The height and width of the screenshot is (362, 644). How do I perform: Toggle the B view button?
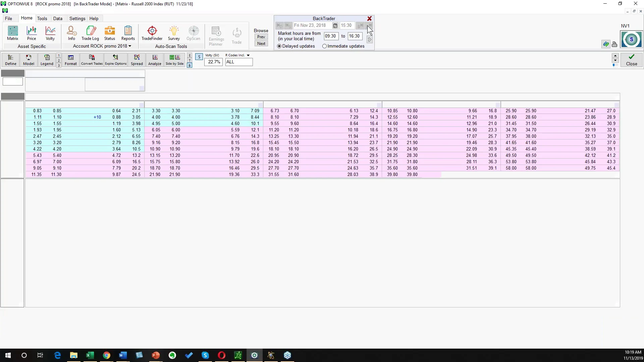190,65
